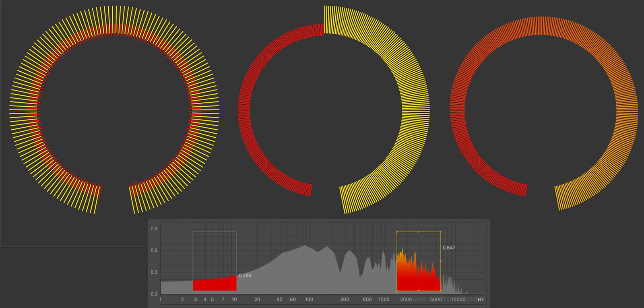644x308 pixels.
Task: Click the solid red fill in the white probe
Action: [215, 285]
